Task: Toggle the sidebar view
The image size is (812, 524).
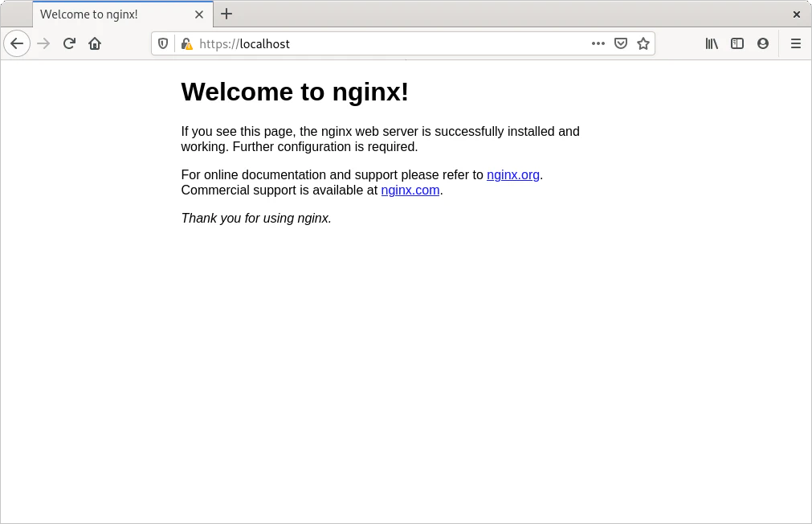Action: [x=737, y=43]
